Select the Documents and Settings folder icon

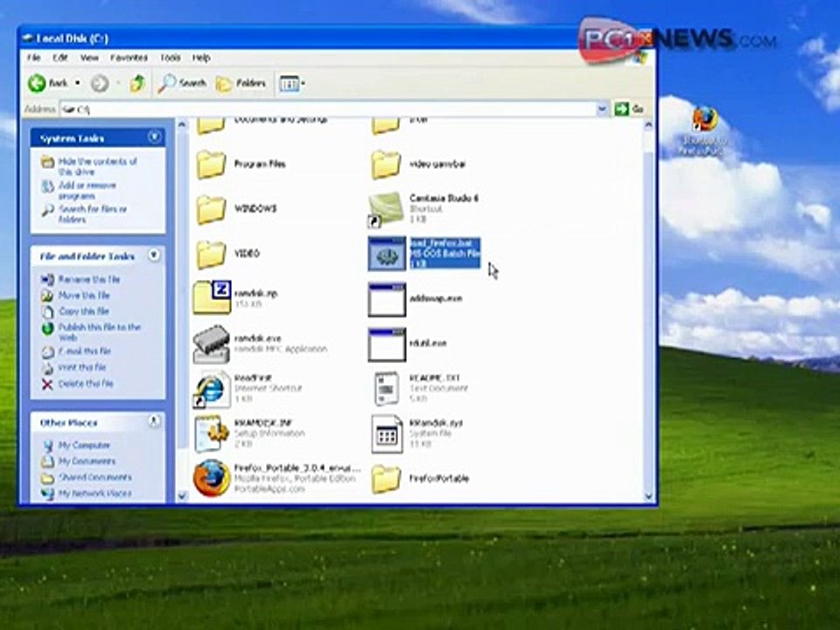point(211,125)
